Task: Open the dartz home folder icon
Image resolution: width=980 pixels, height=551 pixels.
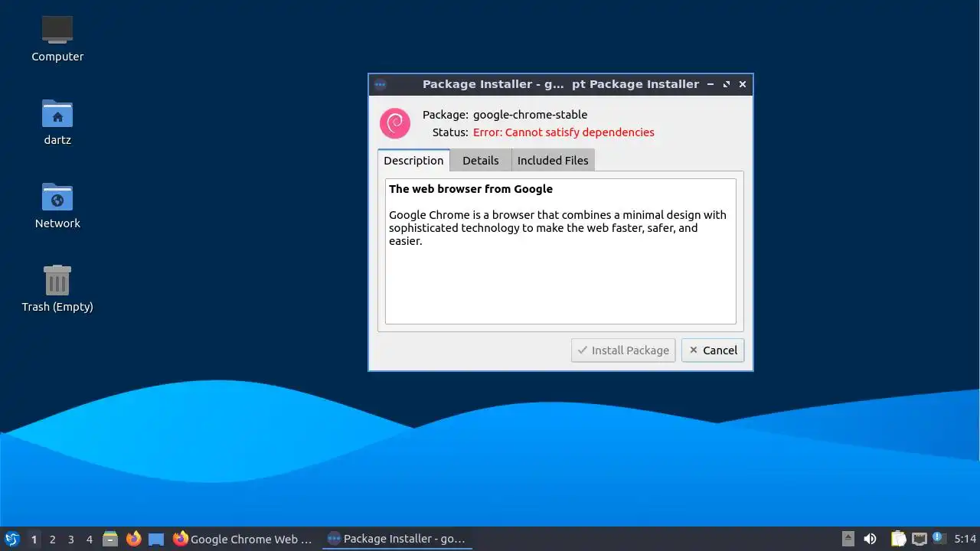Action: pyautogui.click(x=57, y=113)
